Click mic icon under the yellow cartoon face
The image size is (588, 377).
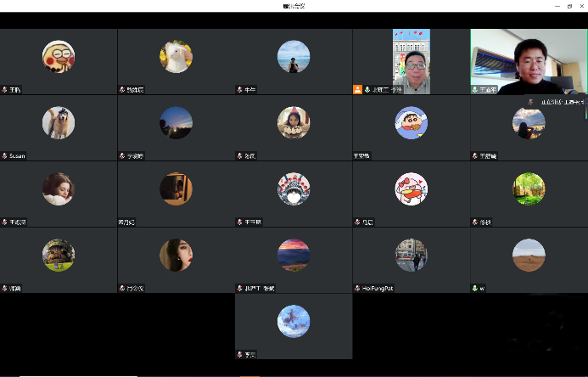[x=4, y=89]
